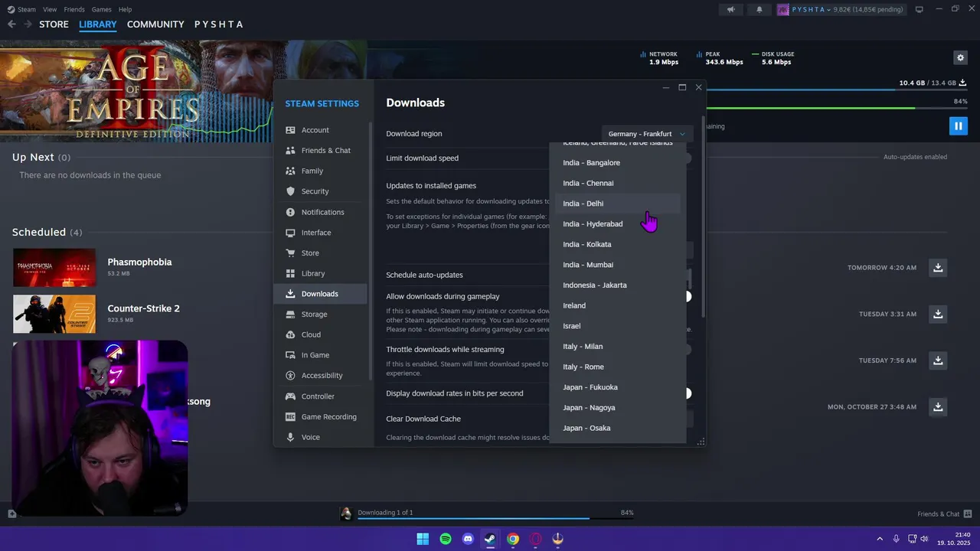Screen dimensions: 980x551
Task: Open the Family settings section
Action: coord(320,171)
